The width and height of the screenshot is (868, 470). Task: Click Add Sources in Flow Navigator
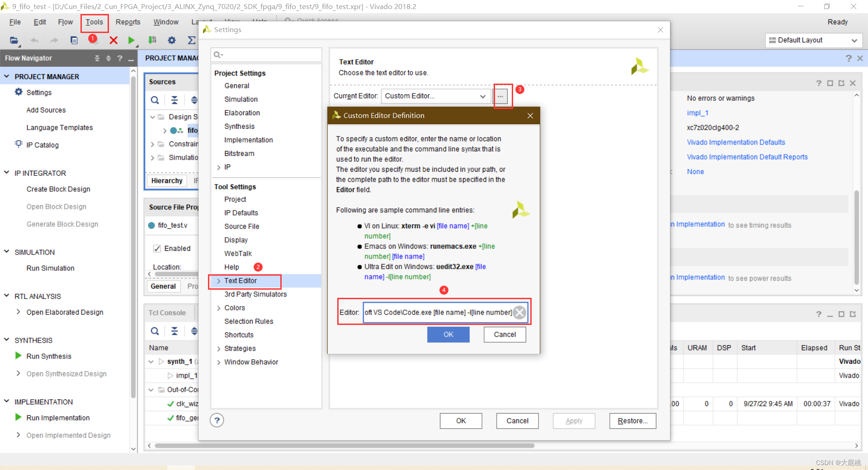[46, 110]
